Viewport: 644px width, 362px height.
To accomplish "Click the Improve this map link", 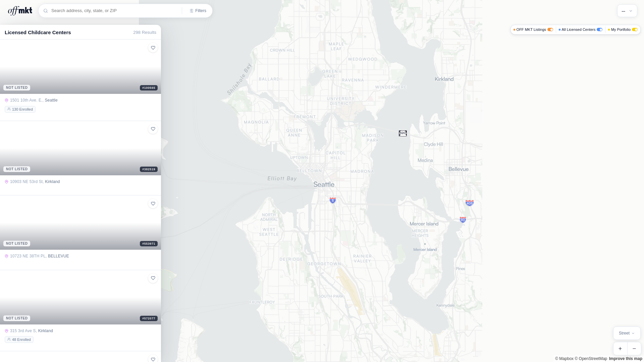I will 626,359.
